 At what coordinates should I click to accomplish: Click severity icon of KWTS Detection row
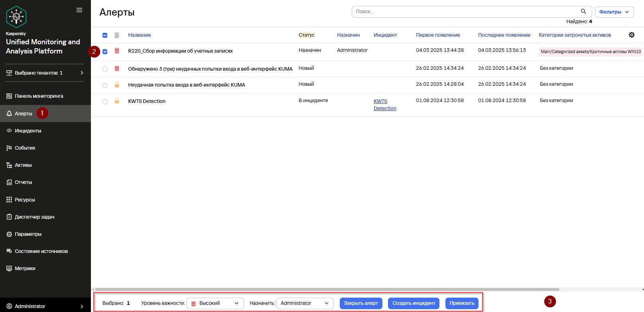pos(117,101)
